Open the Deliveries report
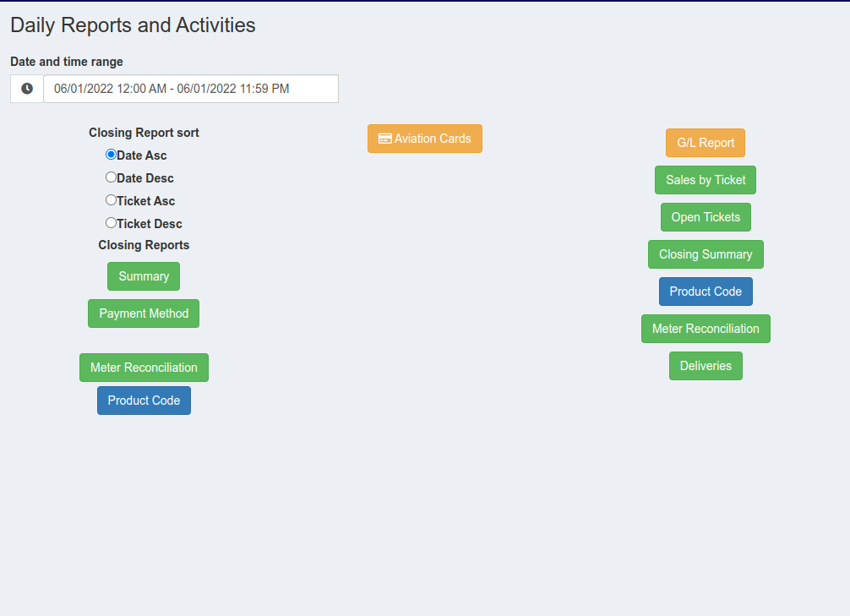 pos(706,366)
